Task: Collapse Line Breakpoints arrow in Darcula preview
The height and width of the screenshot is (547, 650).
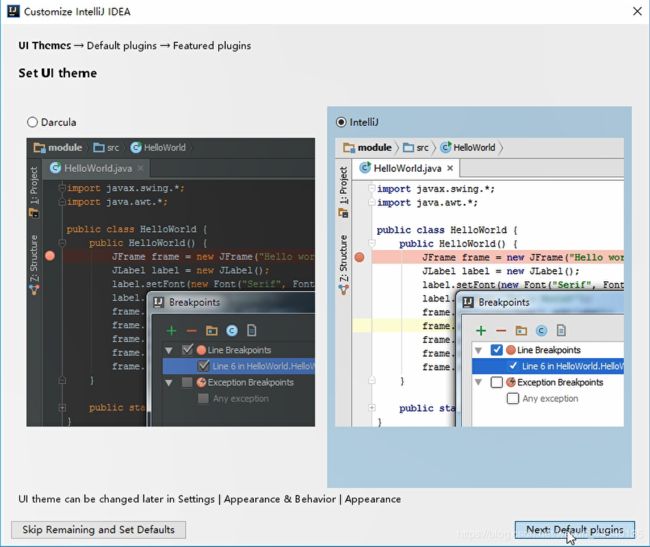Action: (x=169, y=351)
